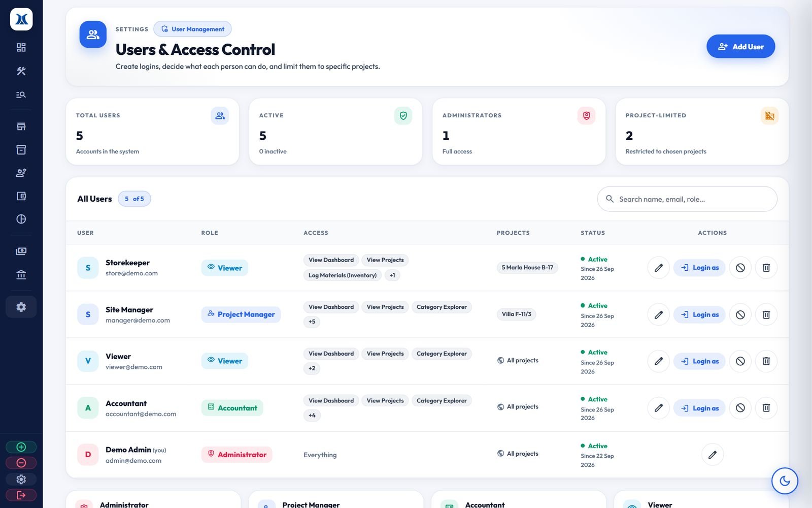This screenshot has width=812, height=508.
Task: Disable the Storekeeper account
Action: click(x=740, y=268)
